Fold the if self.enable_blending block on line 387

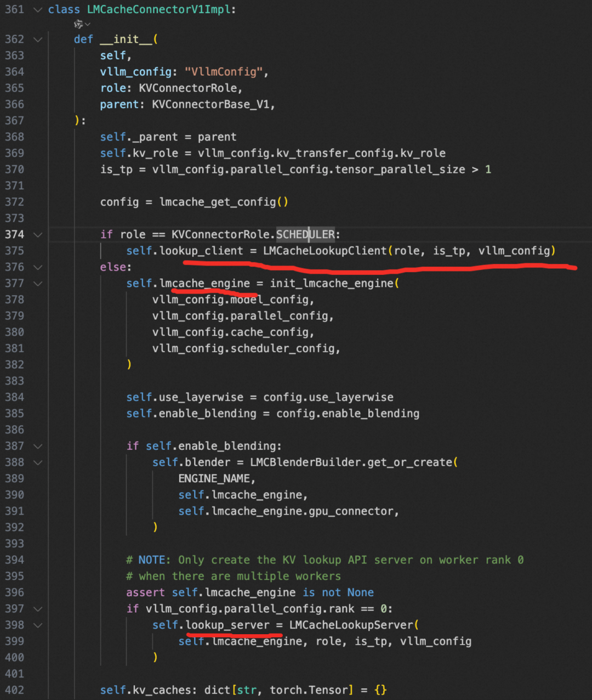click(x=38, y=446)
